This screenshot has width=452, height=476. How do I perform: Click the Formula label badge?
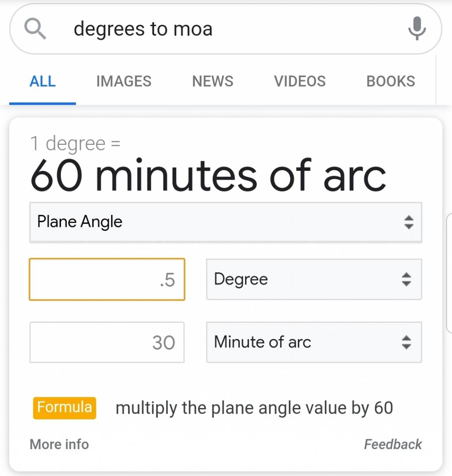click(x=64, y=408)
